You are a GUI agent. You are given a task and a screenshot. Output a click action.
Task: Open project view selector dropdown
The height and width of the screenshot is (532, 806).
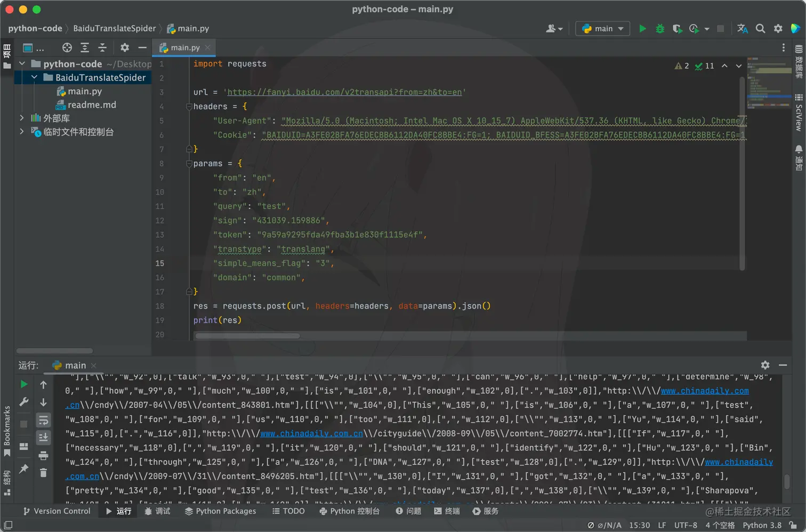pyautogui.click(x=33, y=48)
